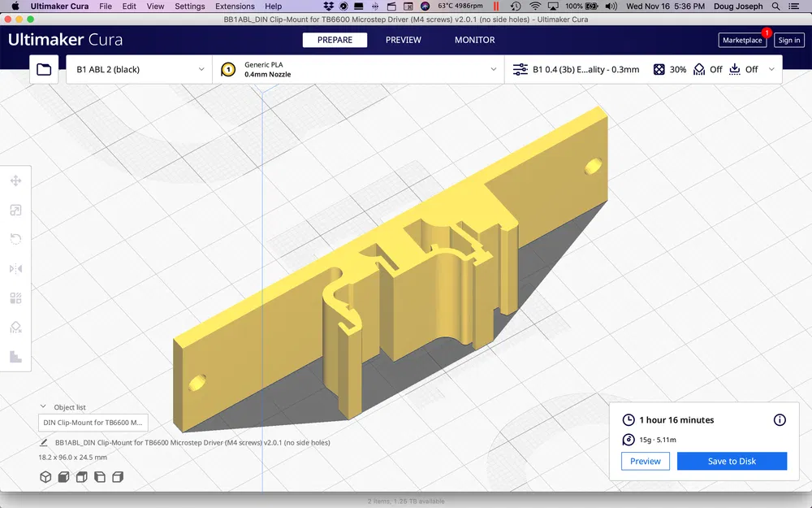This screenshot has width=812, height=508.
Task: Click the Save to Disk button
Action: click(x=732, y=462)
